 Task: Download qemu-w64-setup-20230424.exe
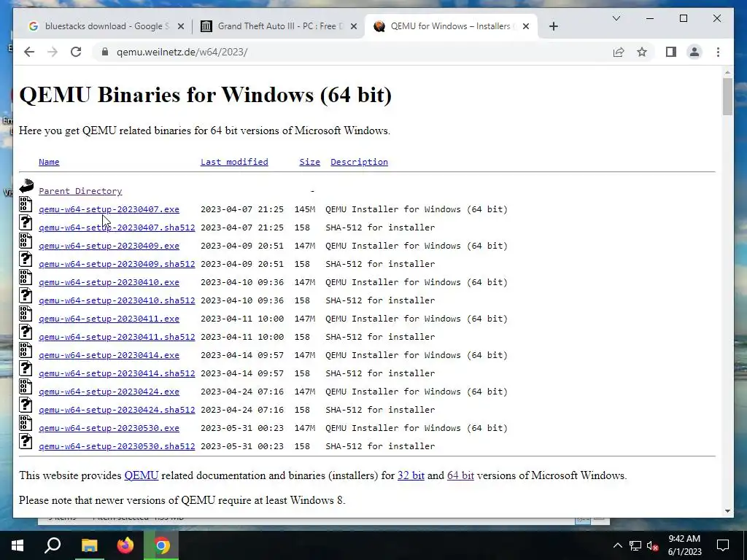(x=109, y=392)
